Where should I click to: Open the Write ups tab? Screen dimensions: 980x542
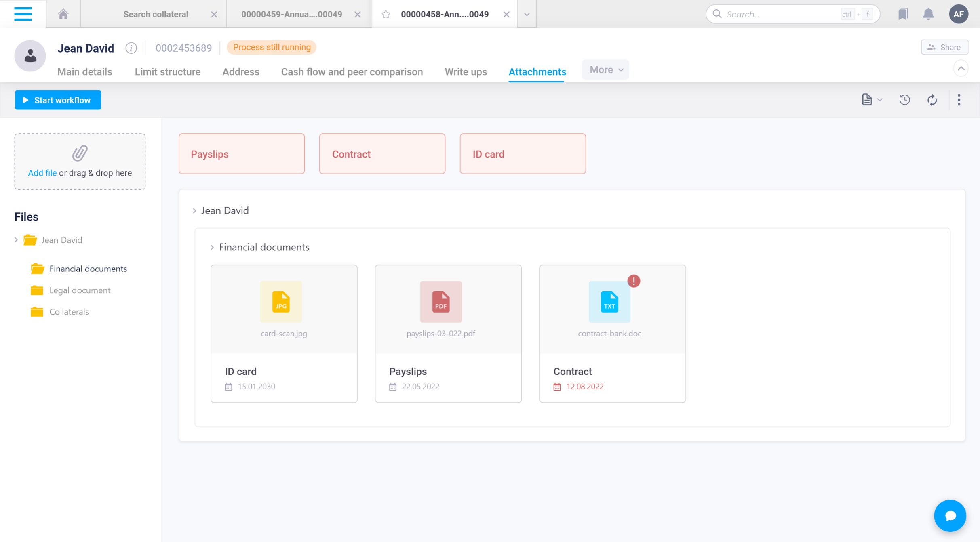tap(466, 72)
